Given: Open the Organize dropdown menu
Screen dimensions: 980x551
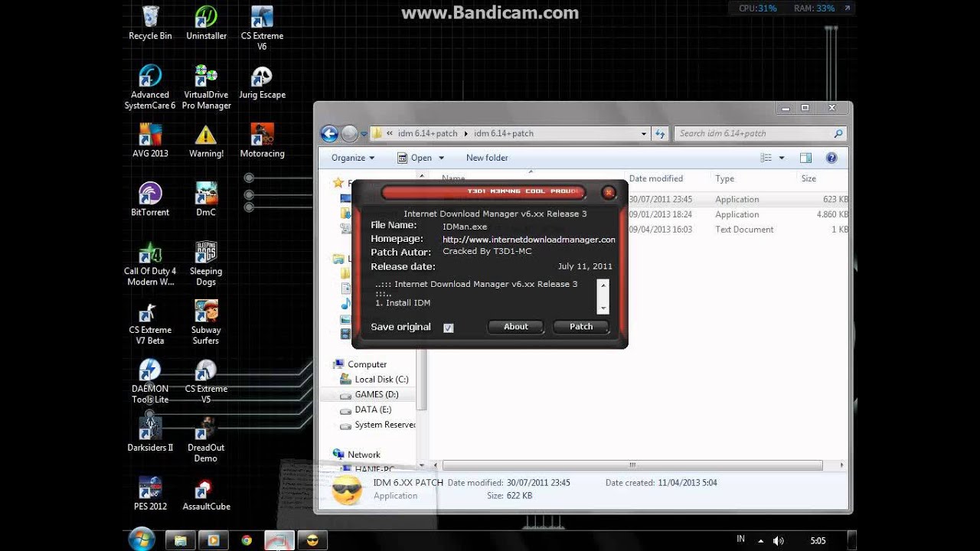Looking at the screenshot, I should 353,158.
